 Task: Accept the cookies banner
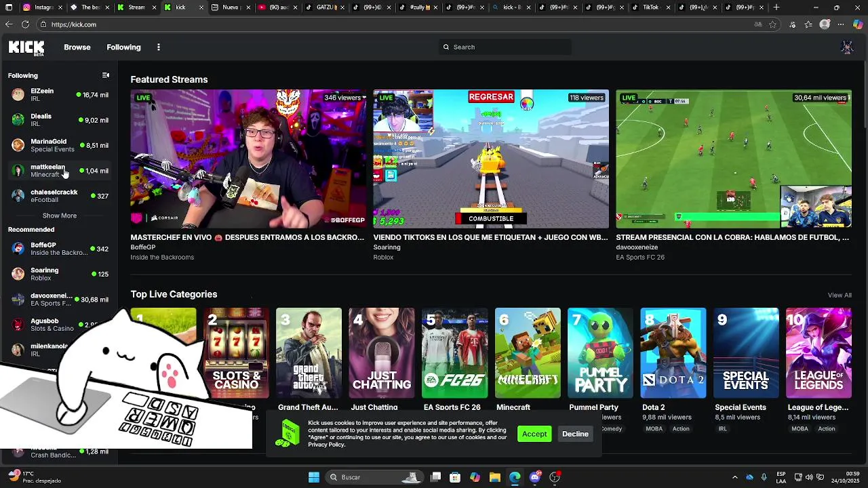point(534,434)
